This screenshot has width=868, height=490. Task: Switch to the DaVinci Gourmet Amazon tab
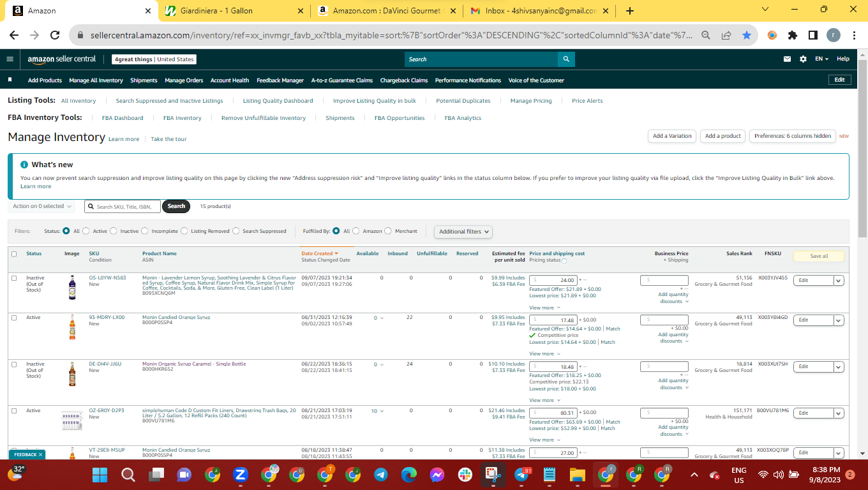coord(386,11)
